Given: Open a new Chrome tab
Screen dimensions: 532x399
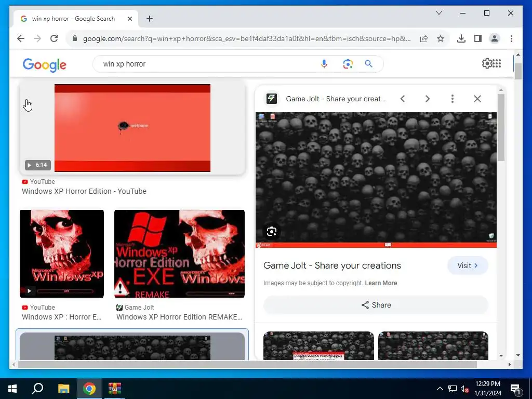Looking at the screenshot, I should pos(150,19).
